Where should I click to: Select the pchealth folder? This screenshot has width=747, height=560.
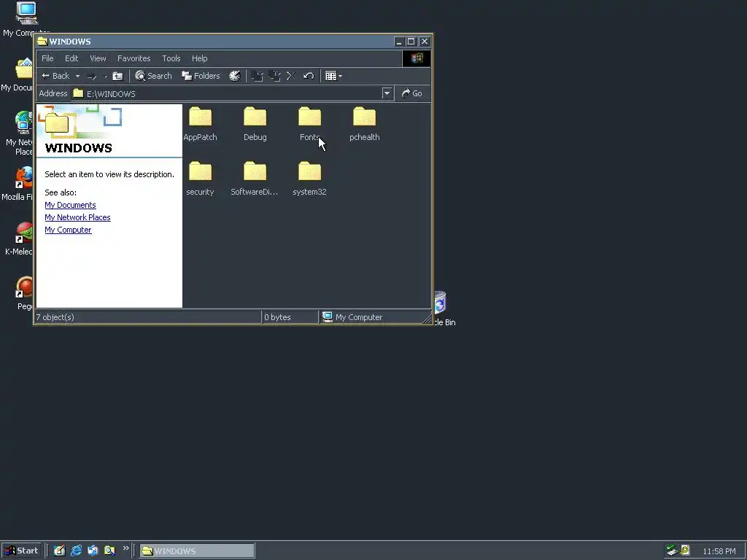365,124
